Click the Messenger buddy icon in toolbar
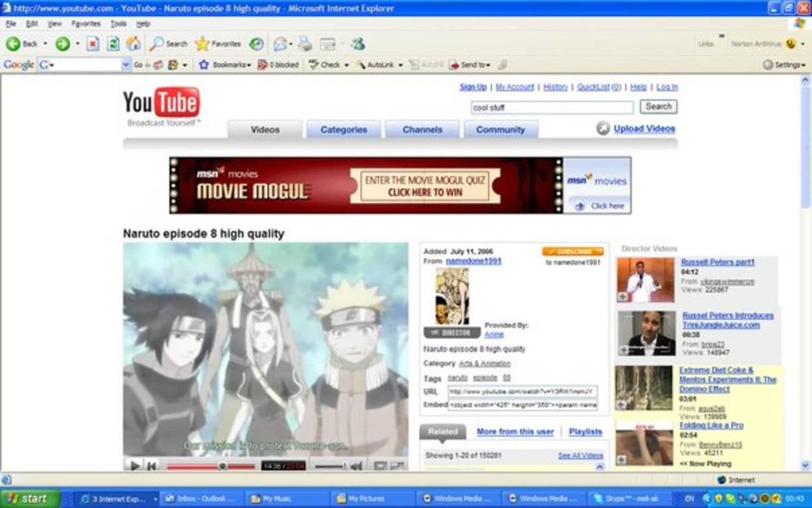Image resolution: width=812 pixels, height=508 pixels. point(357,44)
